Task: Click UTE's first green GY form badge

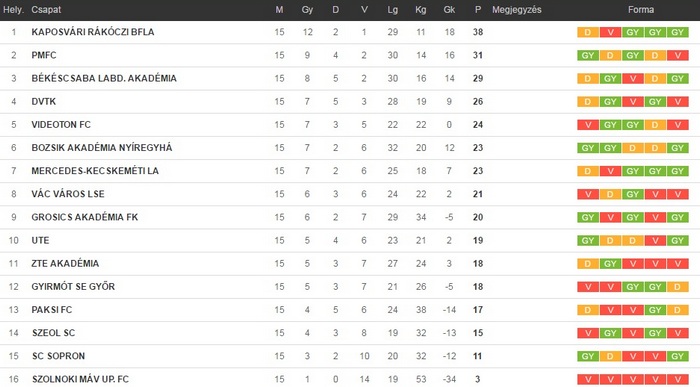Action: [588, 241]
